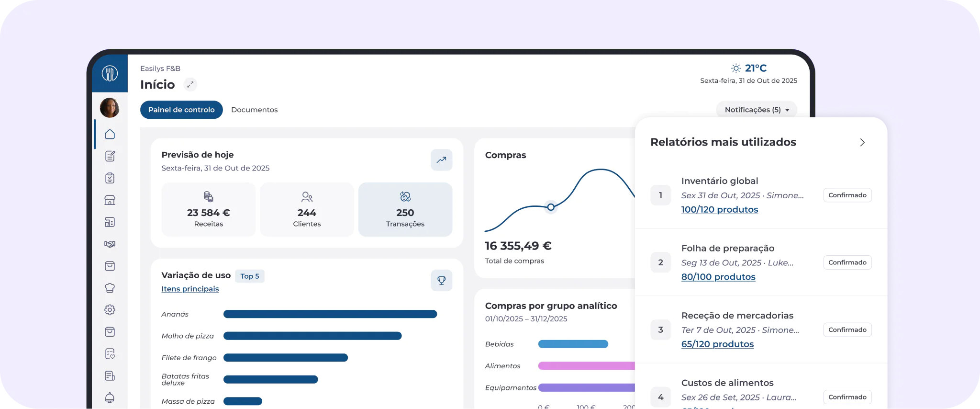The height and width of the screenshot is (409, 980).
Task: Select the 244 Clientes card
Action: click(x=307, y=209)
